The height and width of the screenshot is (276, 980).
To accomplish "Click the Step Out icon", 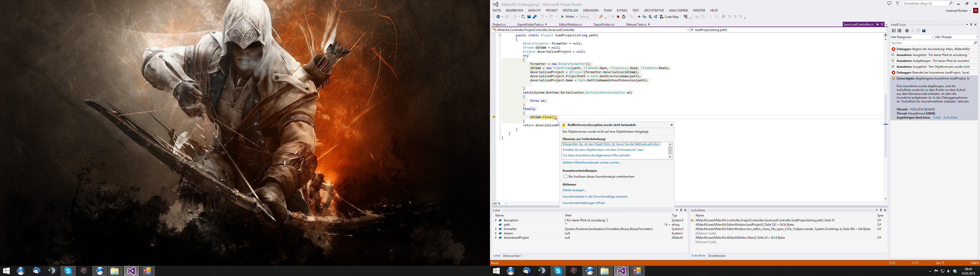I will tap(656, 17).
